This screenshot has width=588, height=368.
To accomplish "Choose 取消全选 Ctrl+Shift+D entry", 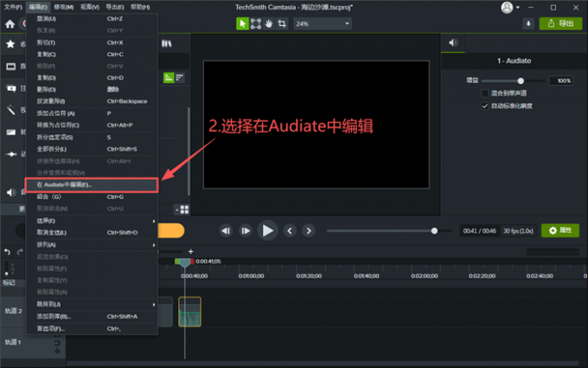I will (92, 233).
